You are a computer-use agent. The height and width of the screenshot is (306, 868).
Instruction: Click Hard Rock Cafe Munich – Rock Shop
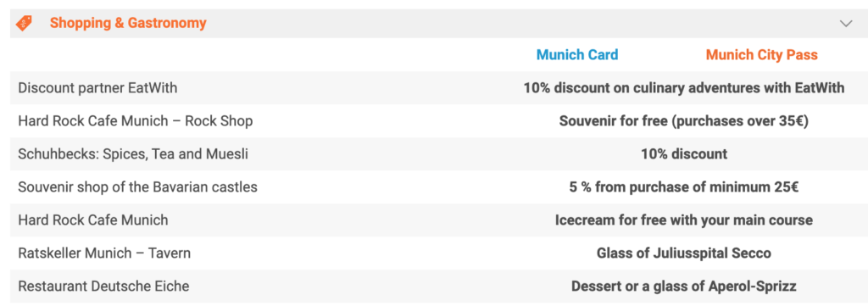pos(135,120)
